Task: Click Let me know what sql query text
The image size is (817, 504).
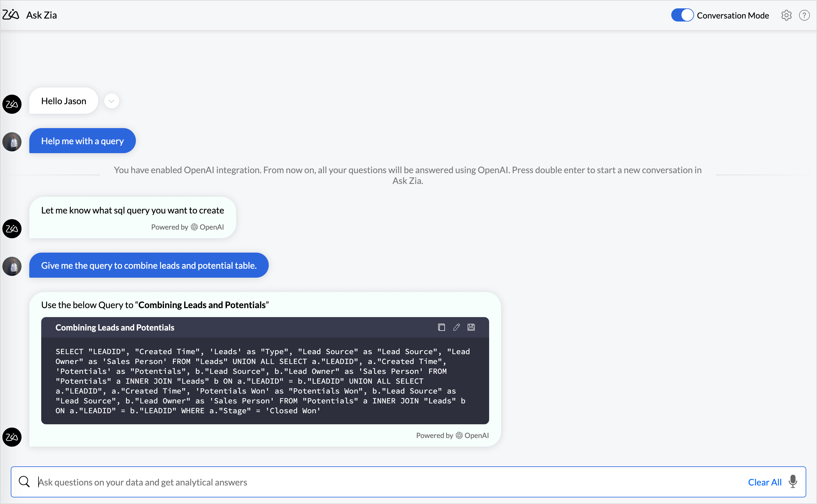Action: [133, 210]
